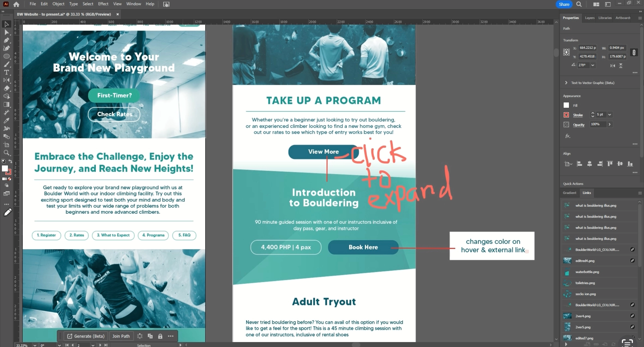Screen dimensions: 644x347
Task: Expand the Opacity arrow popup
Action: (x=609, y=124)
